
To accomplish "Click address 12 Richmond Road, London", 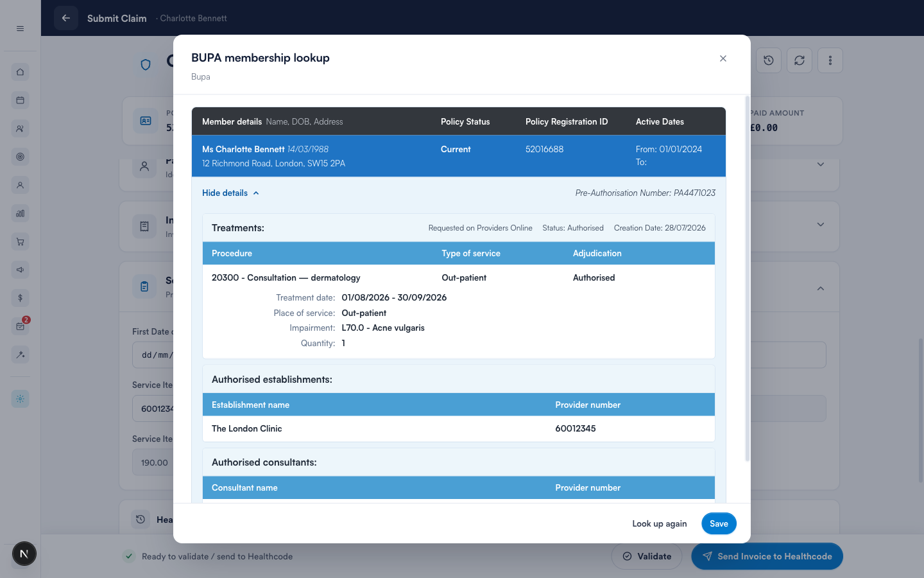I will point(273,163).
